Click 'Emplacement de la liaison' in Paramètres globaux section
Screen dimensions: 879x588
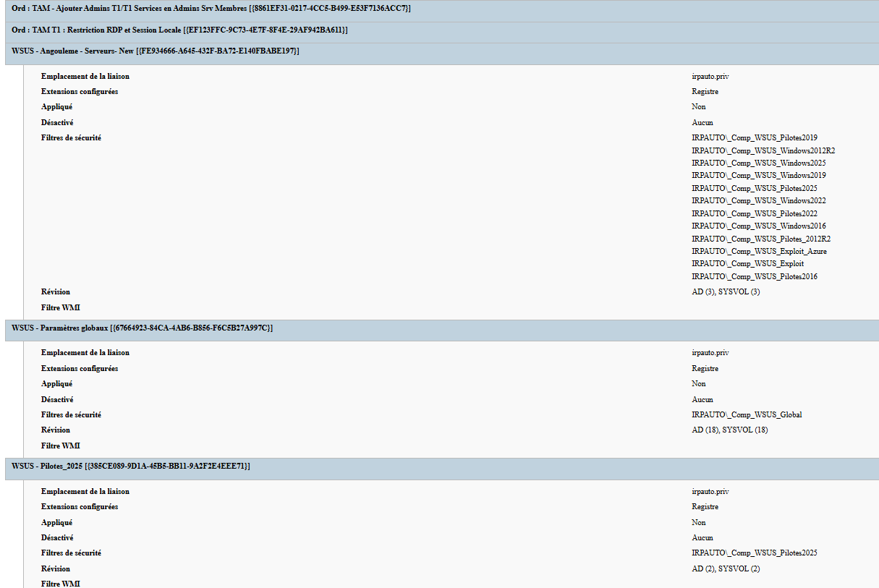pyautogui.click(x=85, y=353)
